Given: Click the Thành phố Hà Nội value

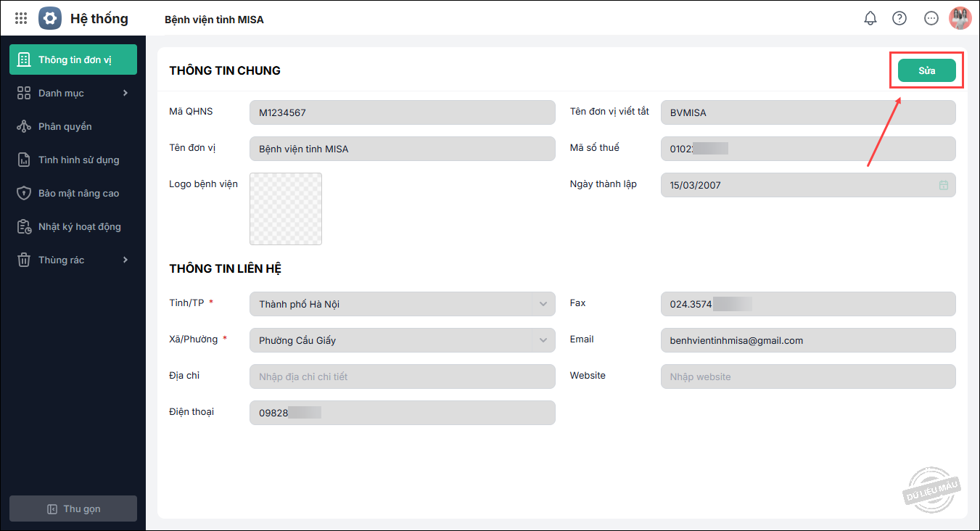Looking at the screenshot, I should [300, 304].
